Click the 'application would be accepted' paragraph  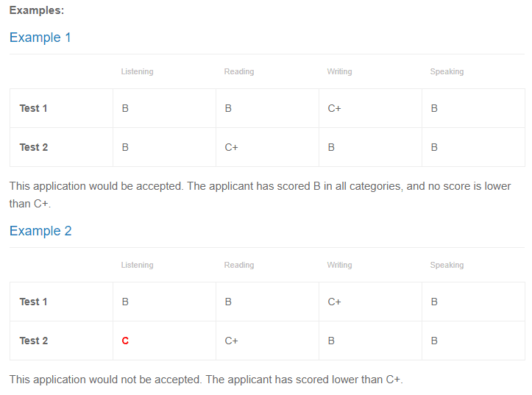[x=260, y=195]
